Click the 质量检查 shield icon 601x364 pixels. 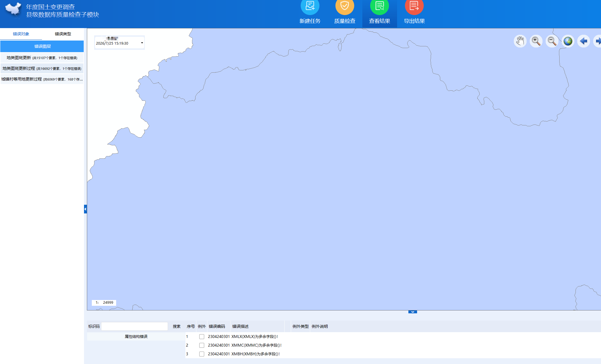[345, 6]
